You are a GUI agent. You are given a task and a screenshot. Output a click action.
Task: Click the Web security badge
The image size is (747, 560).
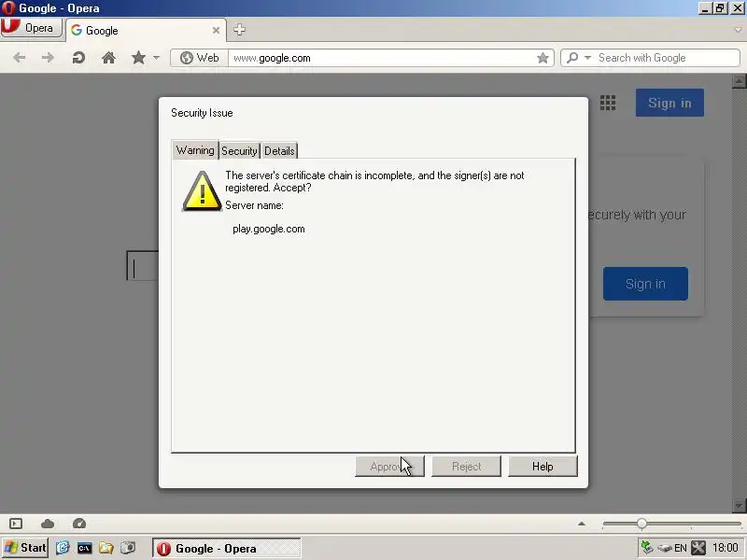(x=199, y=58)
